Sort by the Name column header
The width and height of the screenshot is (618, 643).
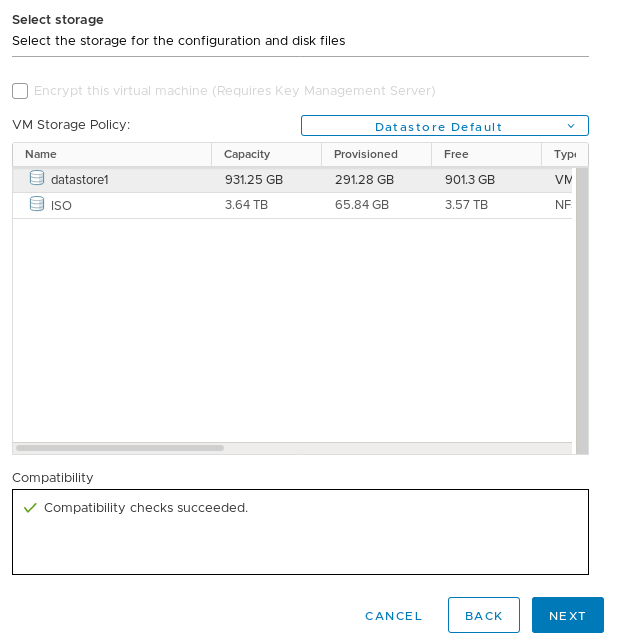point(41,154)
